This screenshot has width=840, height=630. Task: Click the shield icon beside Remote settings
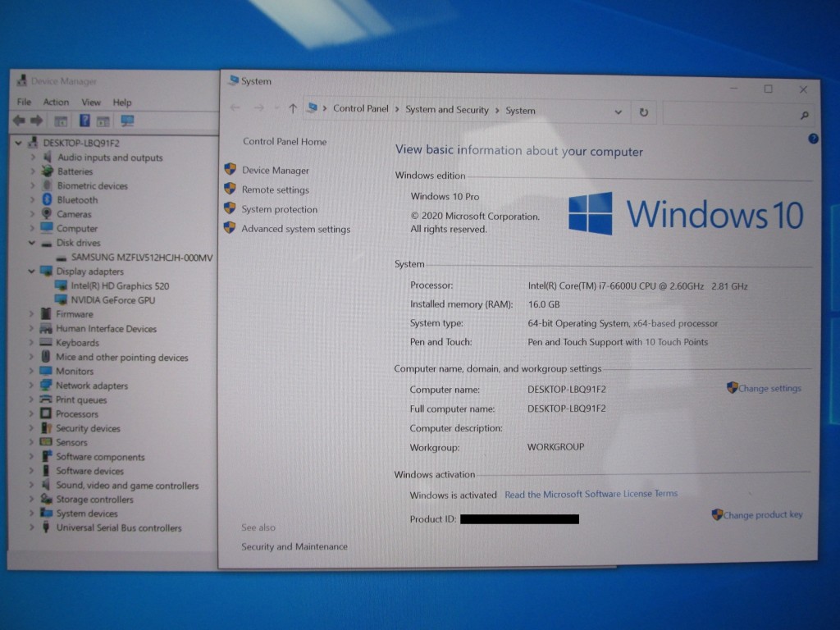pyautogui.click(x=231, y=189)
